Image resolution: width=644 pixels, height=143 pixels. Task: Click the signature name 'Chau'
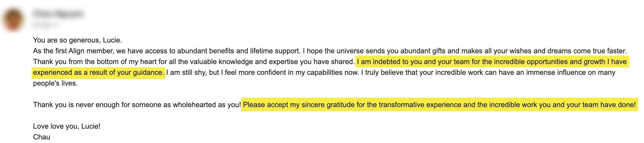point(42,137)
